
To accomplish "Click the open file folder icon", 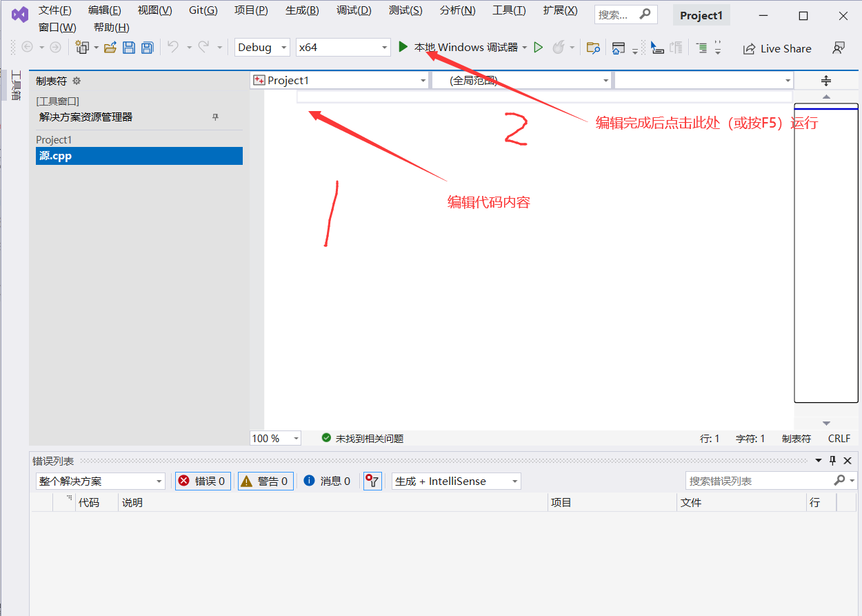I will coord(110,48).
